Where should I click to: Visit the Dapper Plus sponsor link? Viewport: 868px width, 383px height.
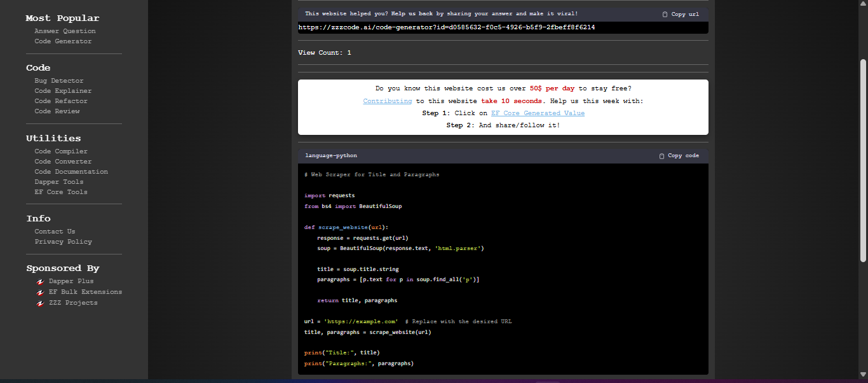71,281
